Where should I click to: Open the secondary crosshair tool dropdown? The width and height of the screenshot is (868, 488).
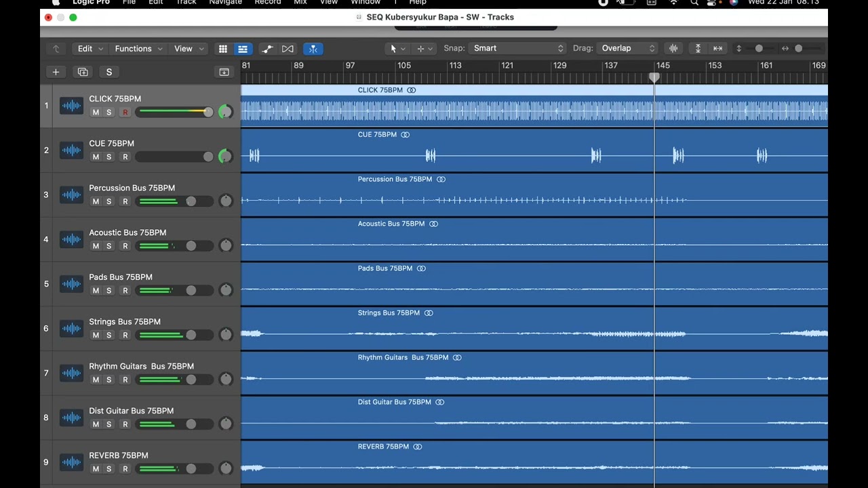(x=425, y=49)
